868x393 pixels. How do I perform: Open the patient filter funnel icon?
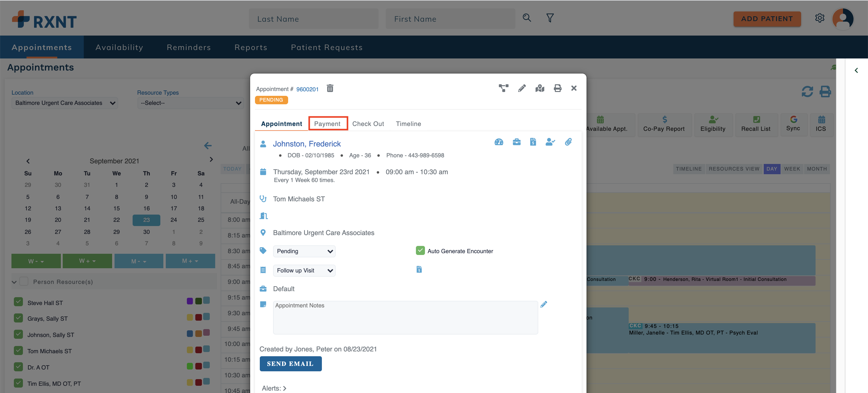point(550,17)
